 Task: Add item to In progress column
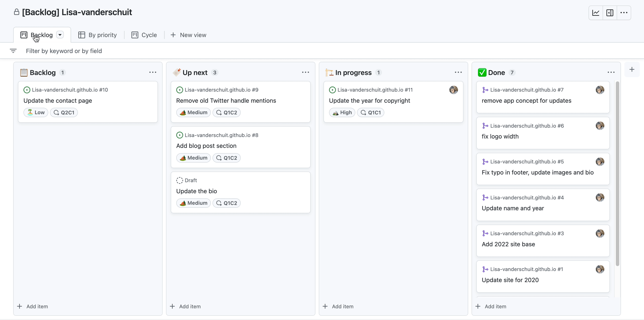pyautogui.click(x=338, y=306)
